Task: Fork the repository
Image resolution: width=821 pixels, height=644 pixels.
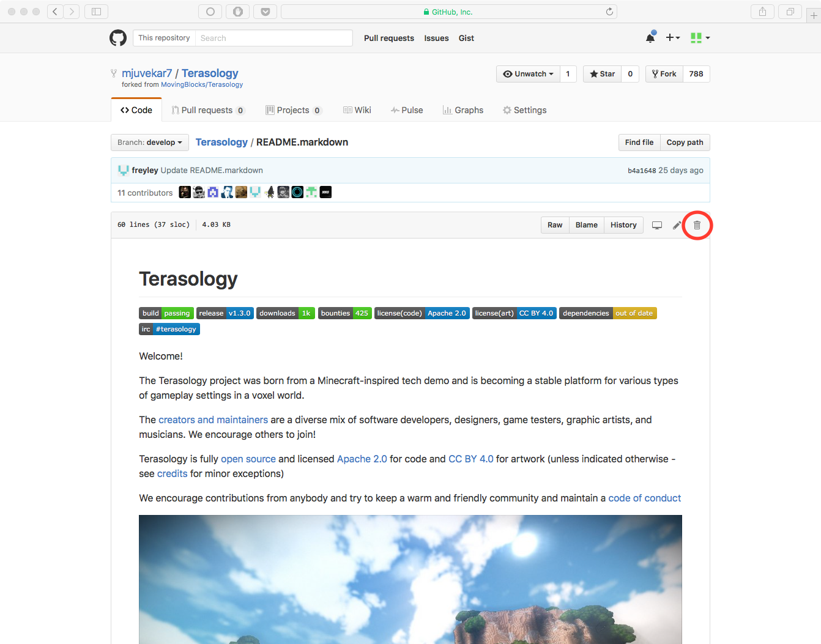Action: (x=664, y=74)
